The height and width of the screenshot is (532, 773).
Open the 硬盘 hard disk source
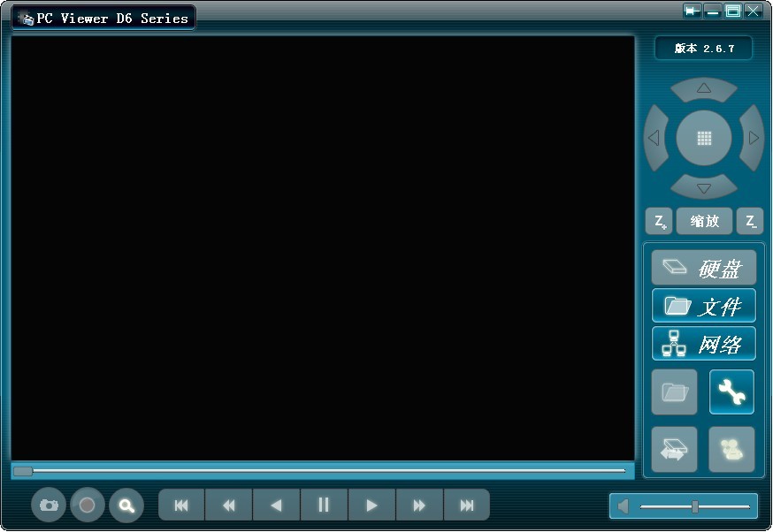point(703,268)
